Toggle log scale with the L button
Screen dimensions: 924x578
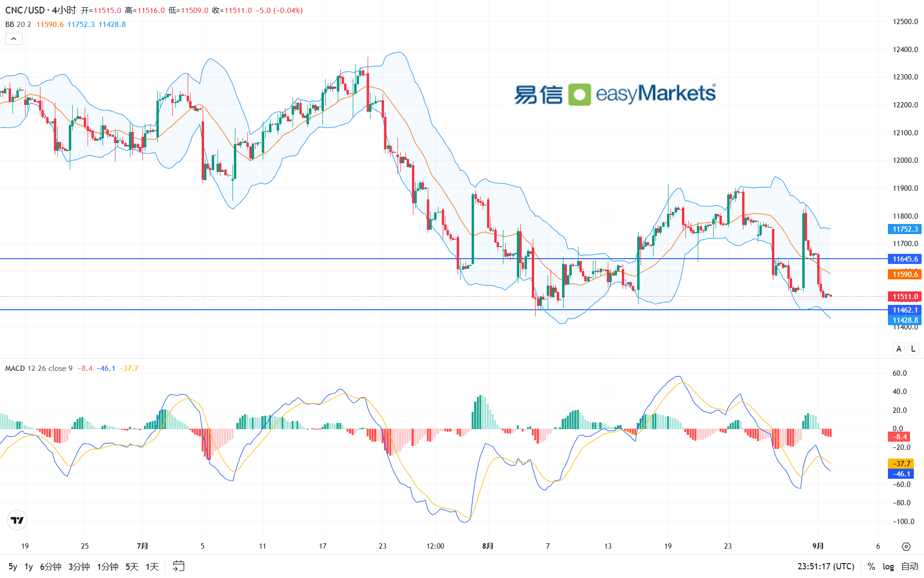tap(913, 349)
